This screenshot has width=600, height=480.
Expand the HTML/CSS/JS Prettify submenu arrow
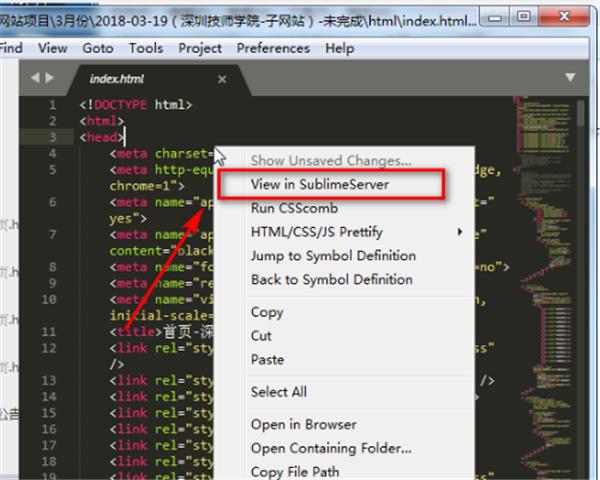click(x=460, y=232)
